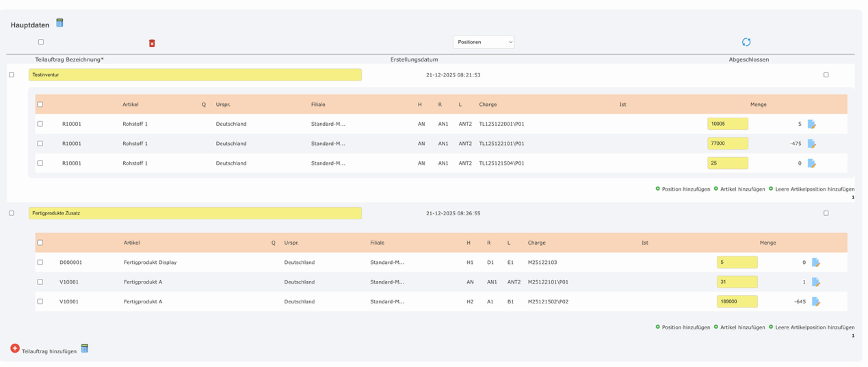Click quantity field showing 77000
868x367 pixels.
point(727,144)
